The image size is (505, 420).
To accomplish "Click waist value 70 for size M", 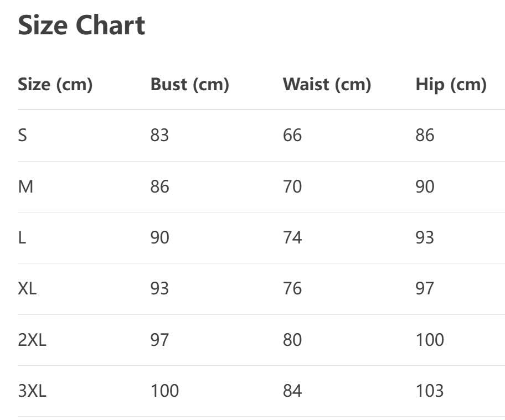I will pyautogui.click(x=292, y=186).
